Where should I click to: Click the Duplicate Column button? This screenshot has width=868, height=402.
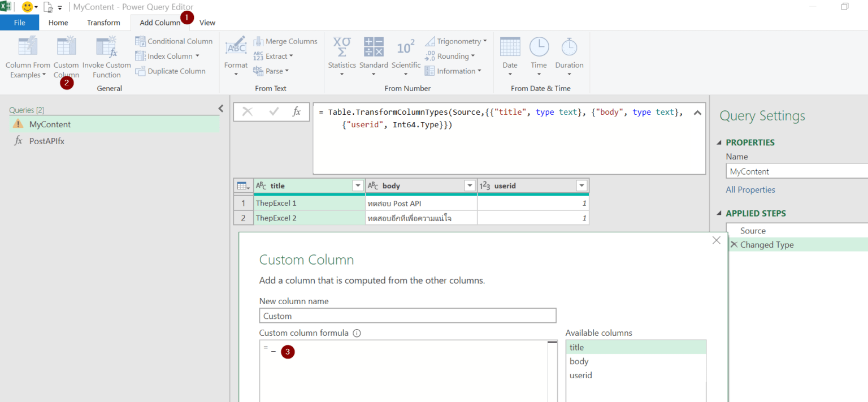(170, 71)
